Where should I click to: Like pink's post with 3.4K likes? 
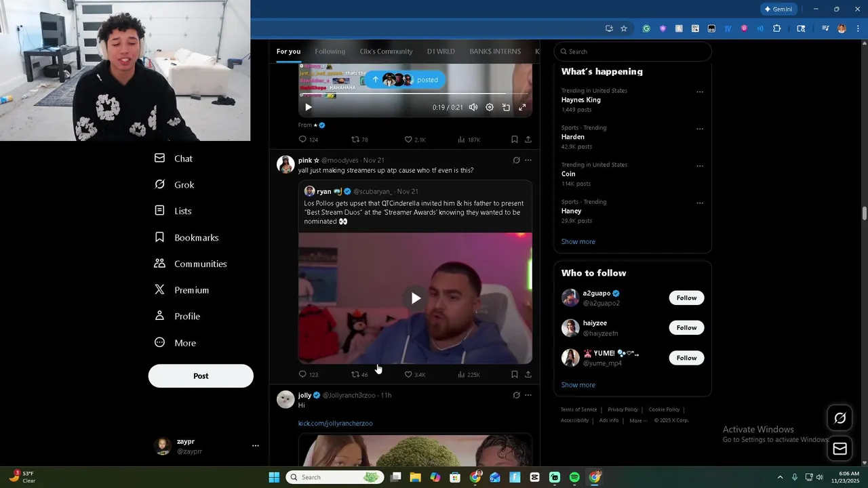point(415,375)
